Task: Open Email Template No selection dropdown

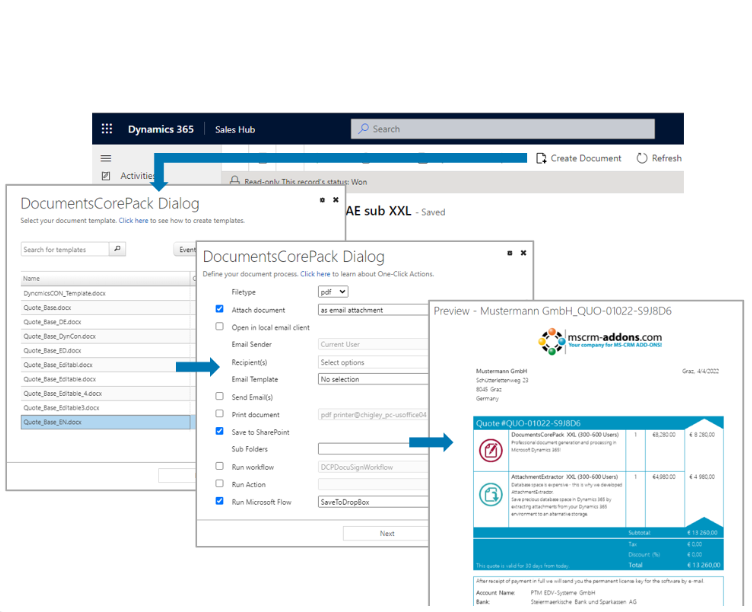Action: click(373, 379)
